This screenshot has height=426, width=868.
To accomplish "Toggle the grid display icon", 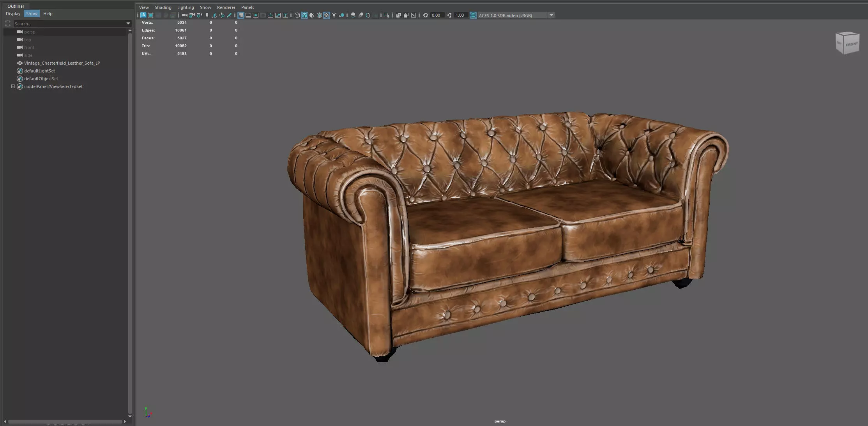I will coord(241,15).
